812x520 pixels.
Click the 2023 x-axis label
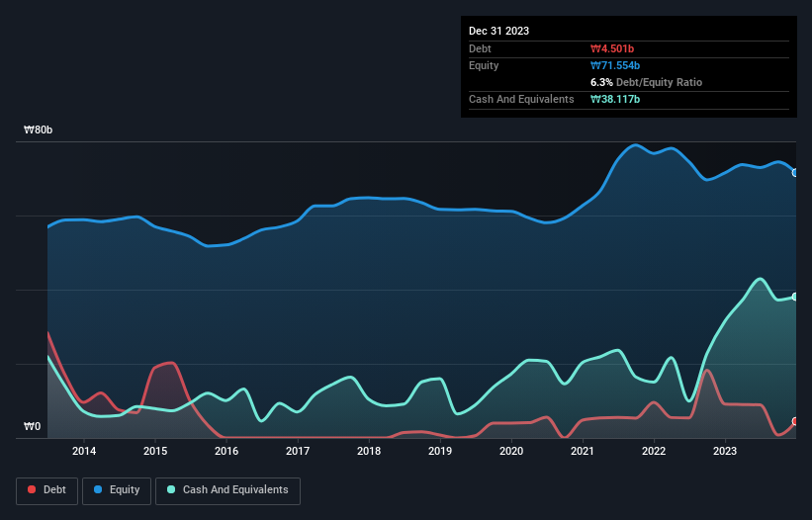tap(725, 451)
